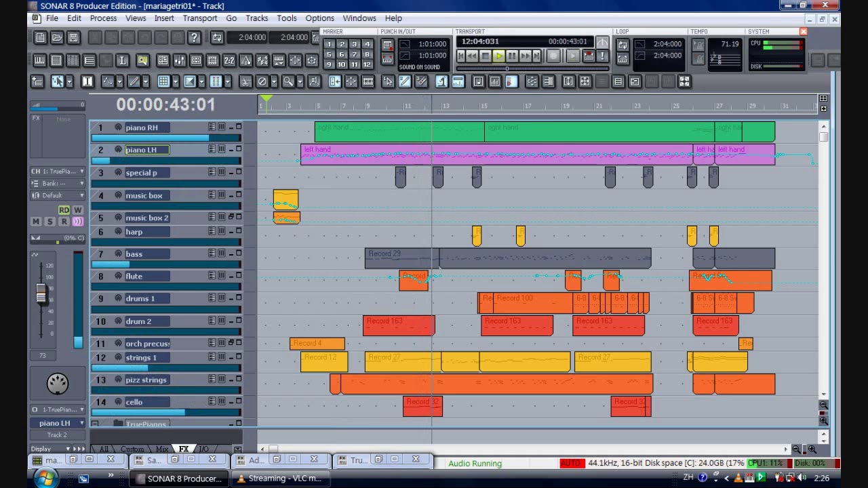Viewport: 868px width, 488px height.
Task: Toggle loop on/off in Loop panel
Action: tap(623, 45)
